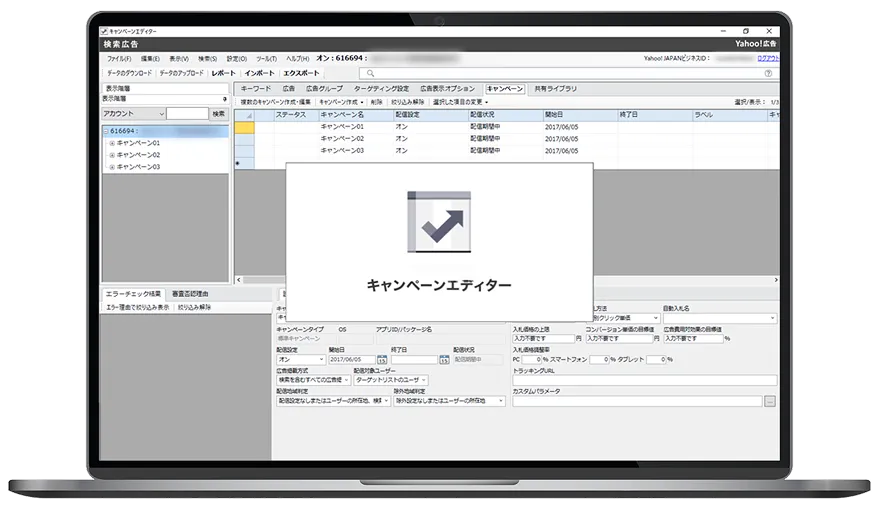Open the ファイル(F) menu
This screenshot has width=876, height=516.
click(x=119, y=59)
